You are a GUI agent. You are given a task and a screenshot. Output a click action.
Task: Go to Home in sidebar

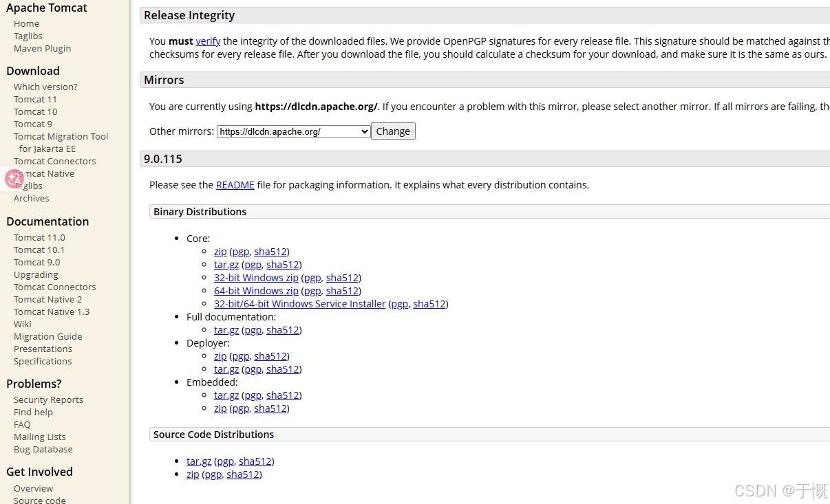pyautogui.click(x=26, y=23)
